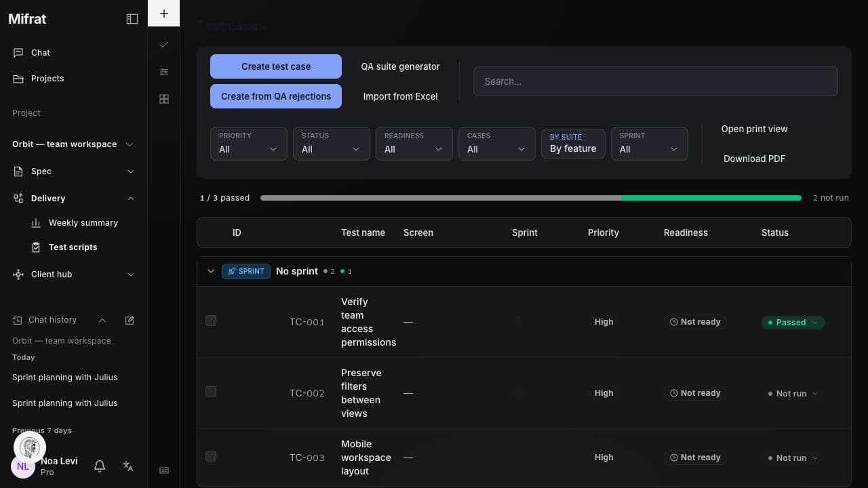This screenshot has height=488, width=868.
Task: Open the Cases filter dropdown
Action: 497,144
